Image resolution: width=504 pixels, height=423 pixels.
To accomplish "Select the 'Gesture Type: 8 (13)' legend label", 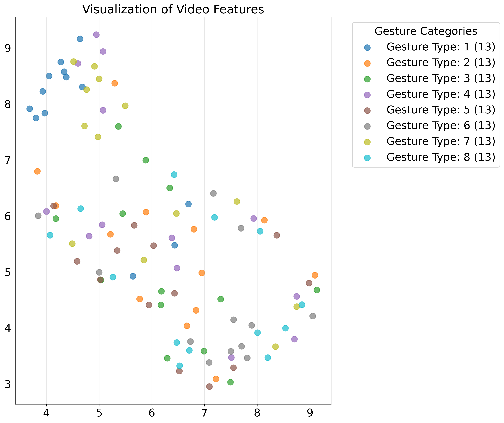I will [x=441, y=157].
